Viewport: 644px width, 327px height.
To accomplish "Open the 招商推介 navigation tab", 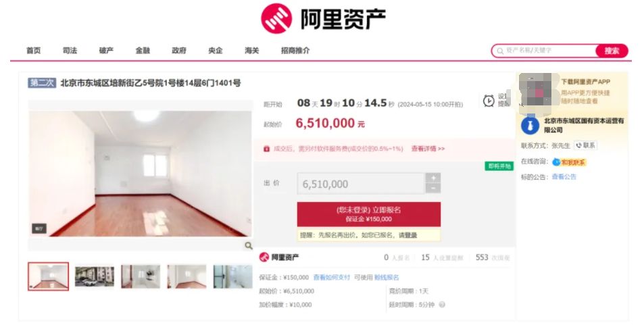I will [x=295, y=51].
